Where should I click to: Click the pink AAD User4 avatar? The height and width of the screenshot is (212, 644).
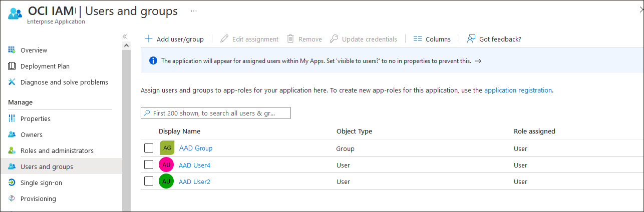click(x=166, y=165)
